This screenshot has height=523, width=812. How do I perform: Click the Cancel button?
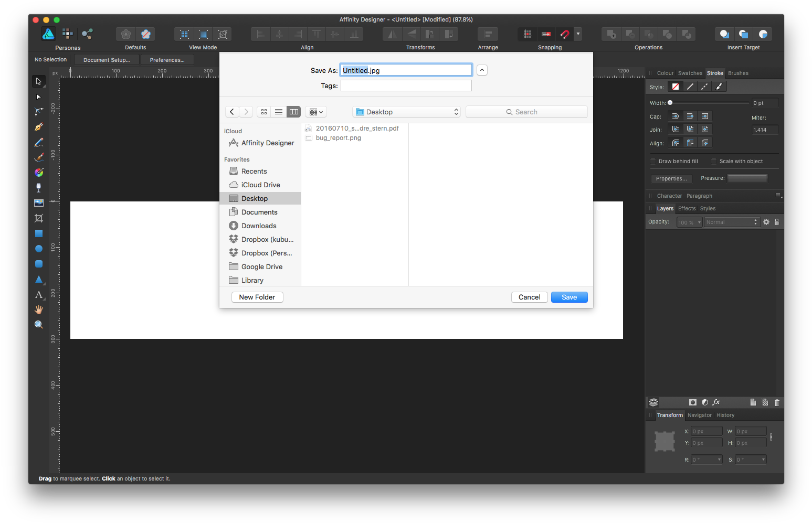pyautogui.click(x=529, y=297)
